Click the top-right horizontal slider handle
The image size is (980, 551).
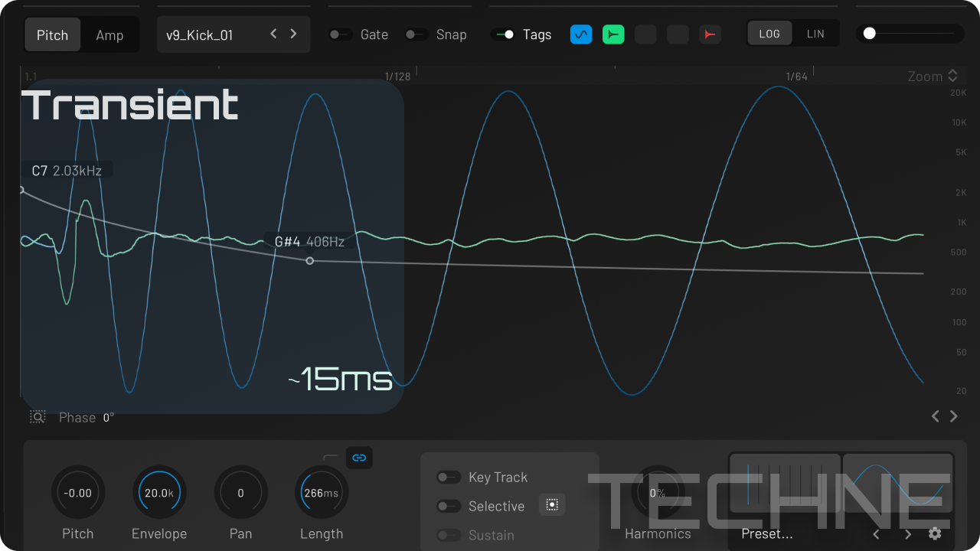[870, 34]
